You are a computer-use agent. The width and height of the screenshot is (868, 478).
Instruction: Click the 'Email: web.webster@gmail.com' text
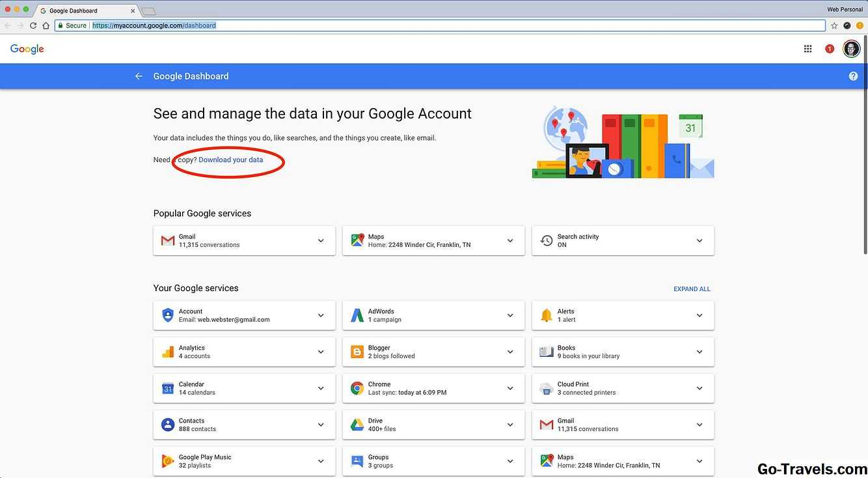(x=224, y=320)
